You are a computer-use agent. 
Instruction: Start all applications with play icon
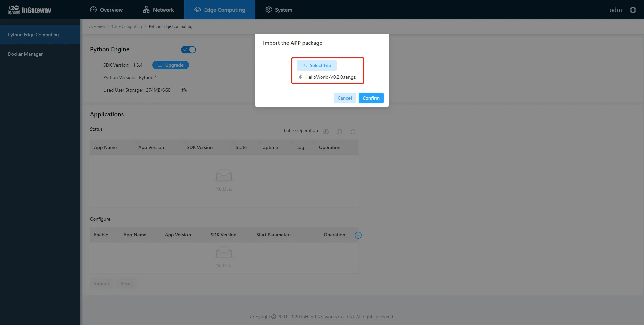326,132
